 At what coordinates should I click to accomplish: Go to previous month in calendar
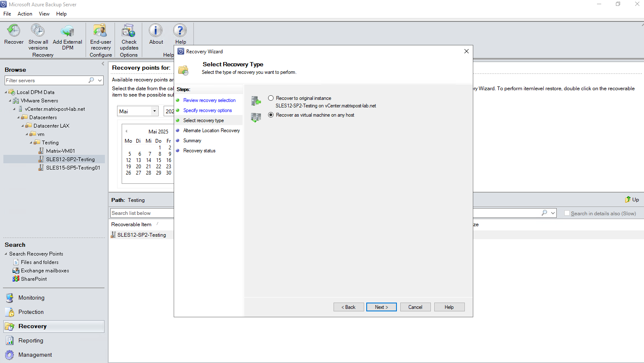[126, 131]
